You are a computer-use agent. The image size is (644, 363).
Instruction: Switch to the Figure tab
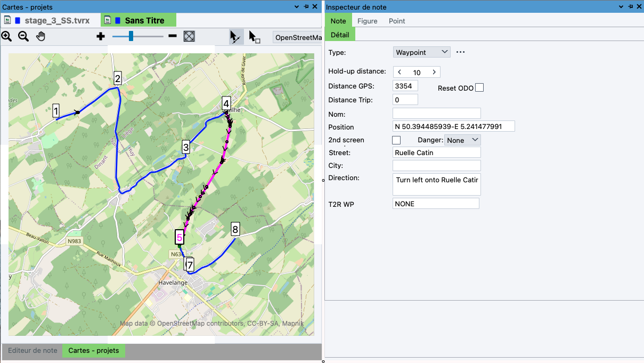click(367, 21)
